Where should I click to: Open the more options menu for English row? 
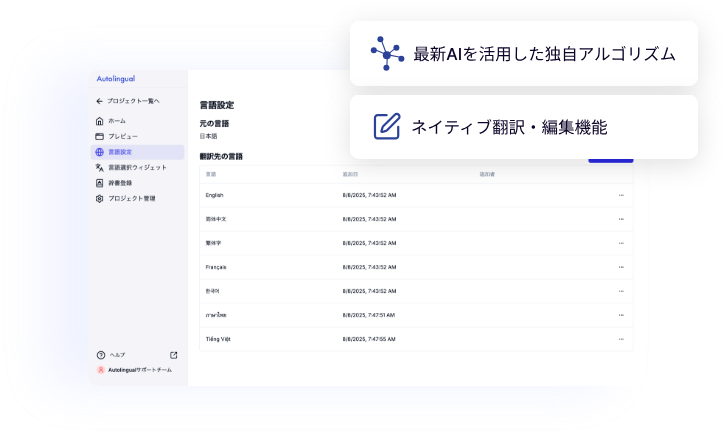point(621,195)
